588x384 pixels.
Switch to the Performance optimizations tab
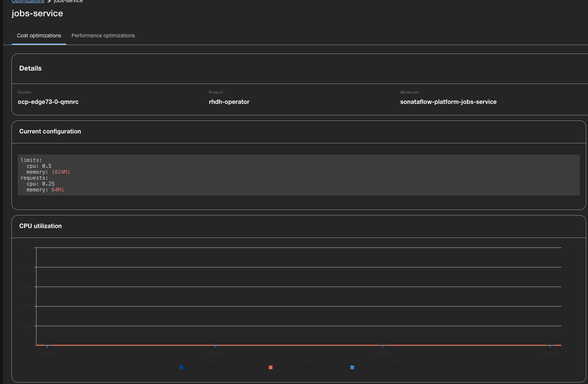tap(103, 35)
